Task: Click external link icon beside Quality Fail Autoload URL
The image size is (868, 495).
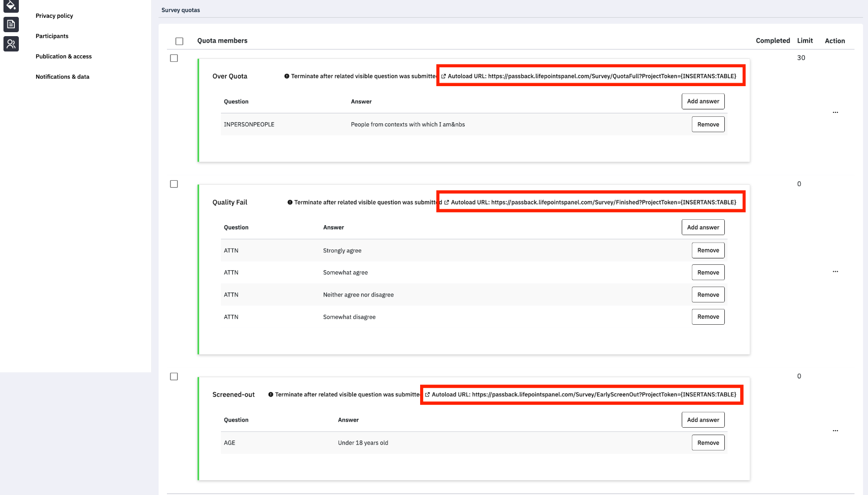Action: coord(446,202)
